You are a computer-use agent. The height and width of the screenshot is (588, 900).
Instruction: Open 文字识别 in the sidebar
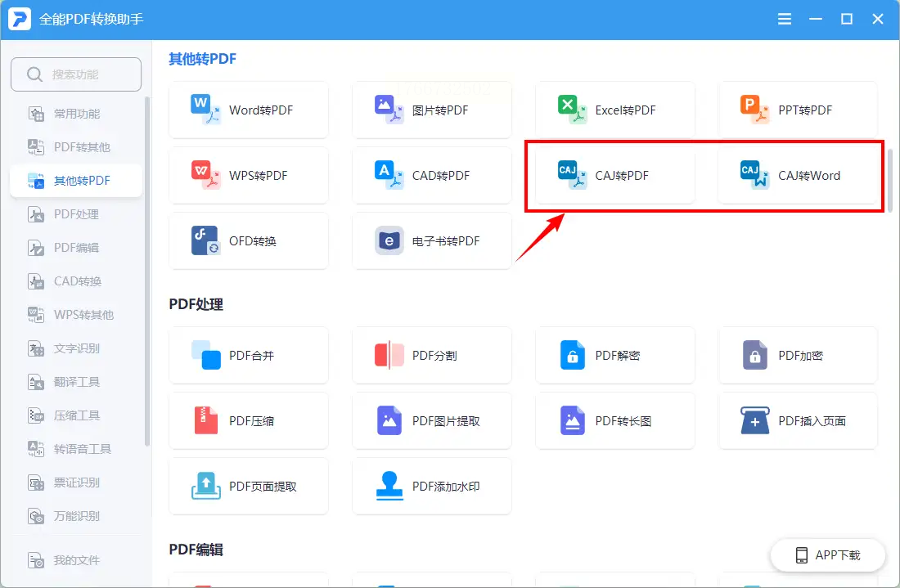click(x=76, y=348)
